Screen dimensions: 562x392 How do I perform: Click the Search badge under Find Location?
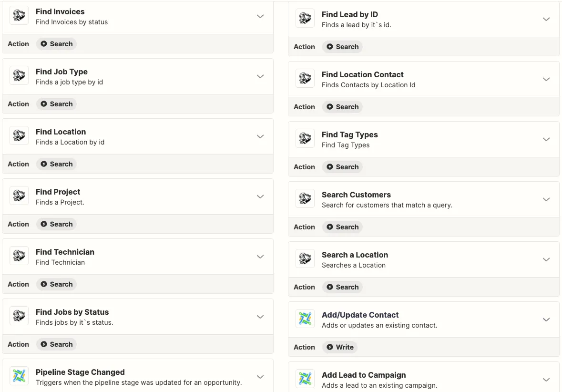click(x=57, y=164)
